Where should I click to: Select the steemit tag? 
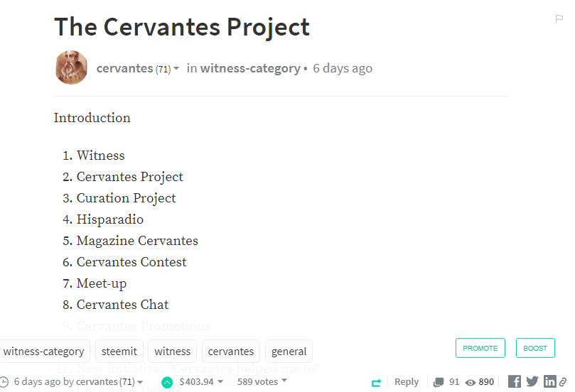pos(119,352)
